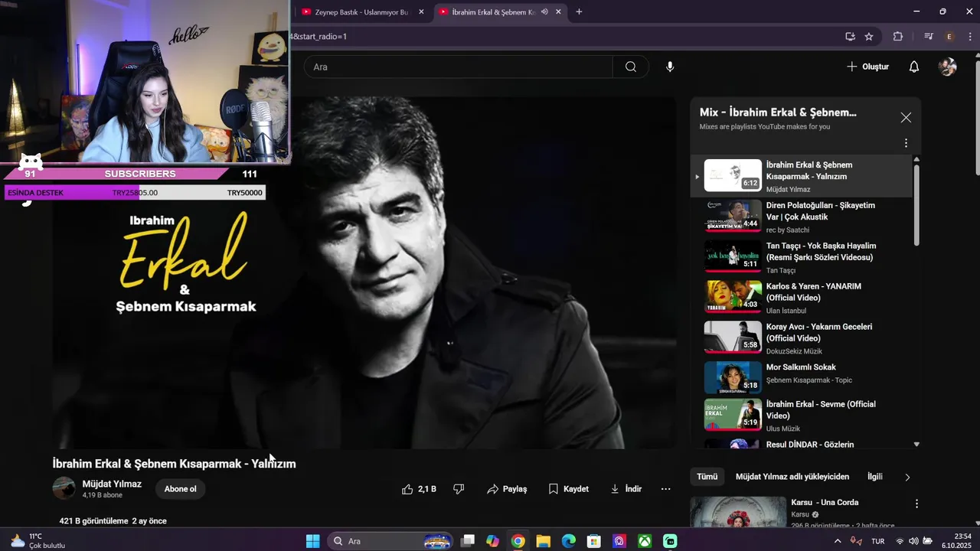Click the Müjdat Yılmaz channel avatar
The width and height of the screenshot is (980, 551).
pos(64,488)
